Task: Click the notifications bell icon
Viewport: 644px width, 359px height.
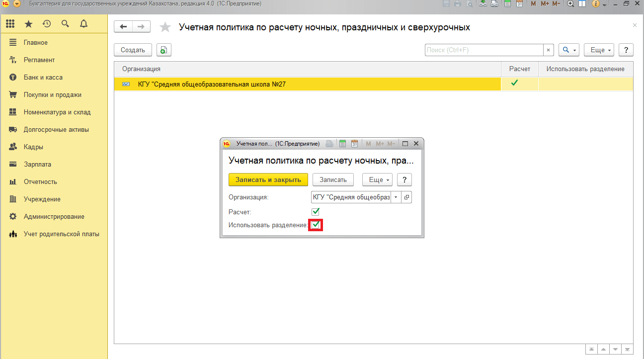Action: tap(83, 24)
